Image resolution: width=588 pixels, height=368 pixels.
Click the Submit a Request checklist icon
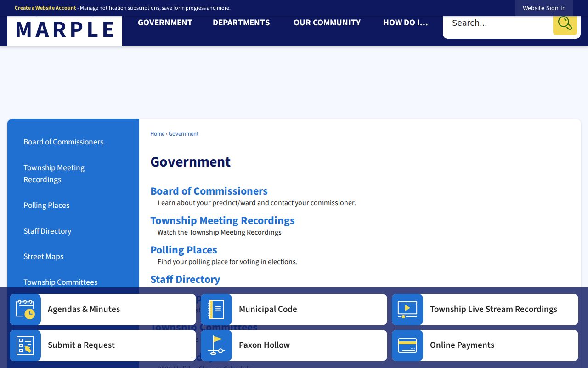(25, 345)
